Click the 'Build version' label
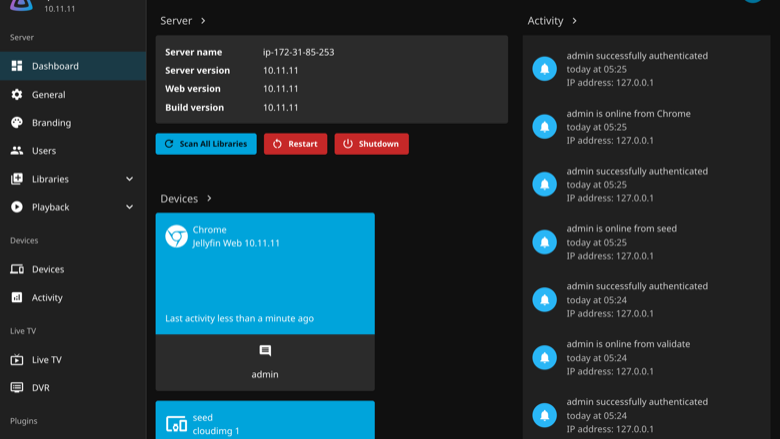Image resolution: width=780 pixels, height=439 pixels. pos(195,107)
